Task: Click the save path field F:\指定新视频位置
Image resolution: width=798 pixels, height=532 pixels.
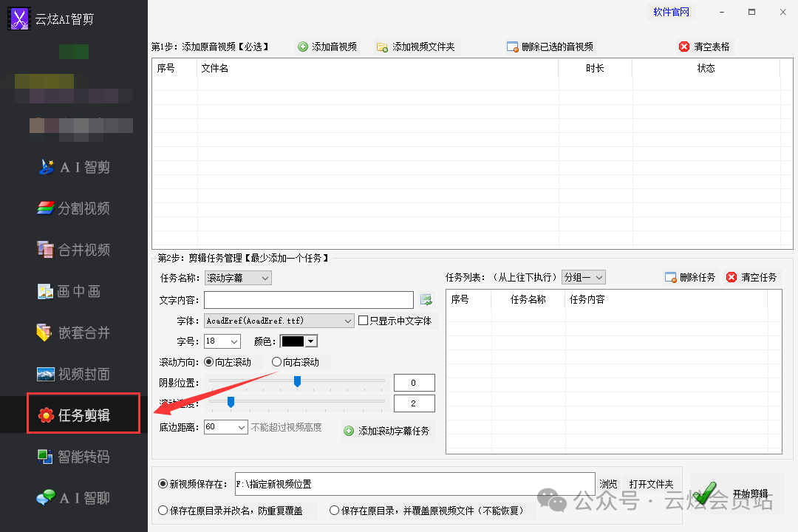Action: [x=415, y=484]
